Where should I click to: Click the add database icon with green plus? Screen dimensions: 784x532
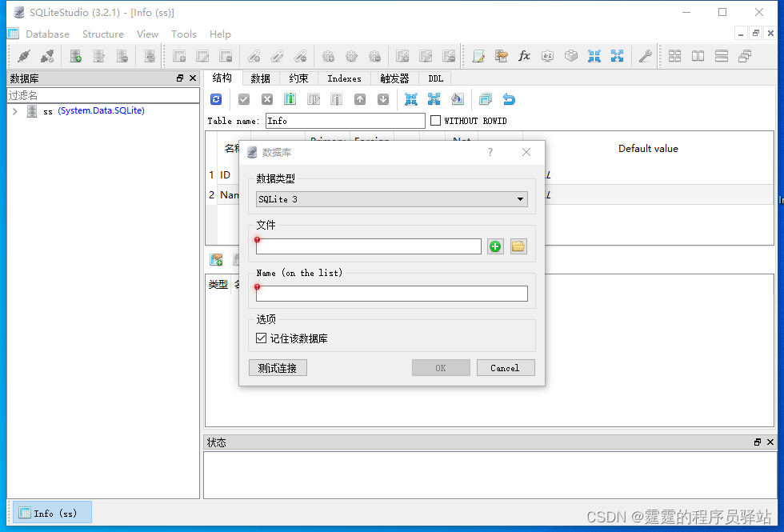point(75,56)
